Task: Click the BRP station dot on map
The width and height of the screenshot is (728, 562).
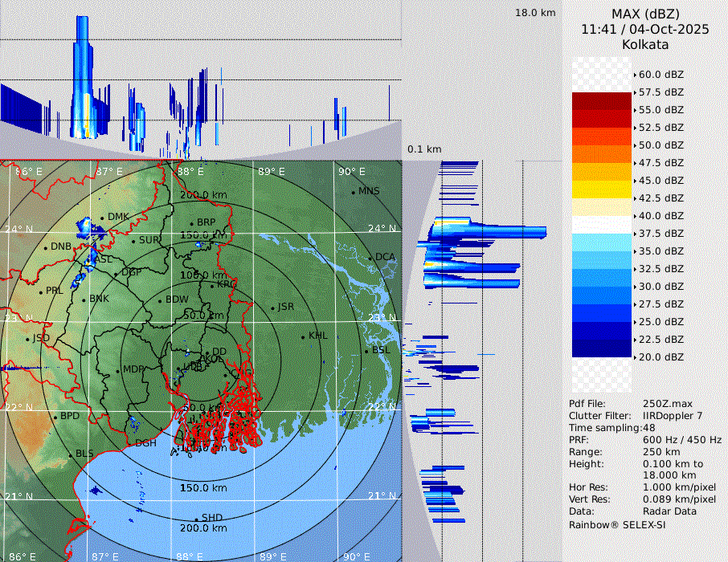Action: pyautogui.click(x=192, y=223)
